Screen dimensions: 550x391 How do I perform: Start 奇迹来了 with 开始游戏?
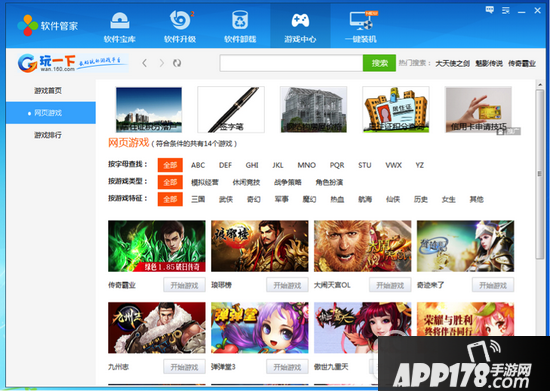pyautogui.click(x=493, y=285)
